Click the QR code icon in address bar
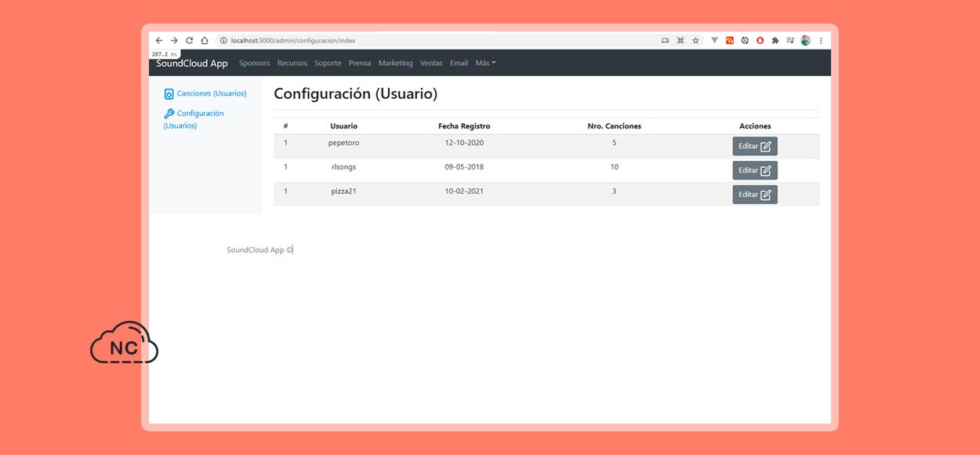This screenshot has width=980, height=455. [681, 40]
